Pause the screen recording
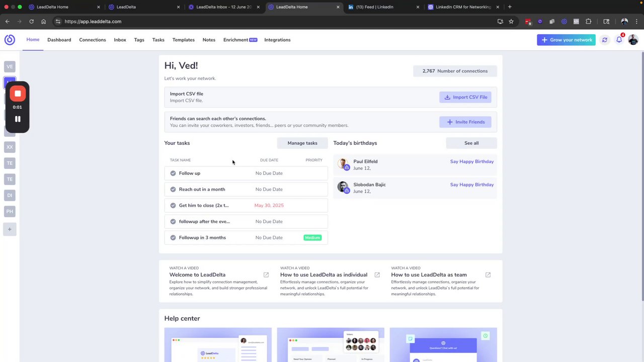Screen dimensions: 644x362 [x=18, y=119]
